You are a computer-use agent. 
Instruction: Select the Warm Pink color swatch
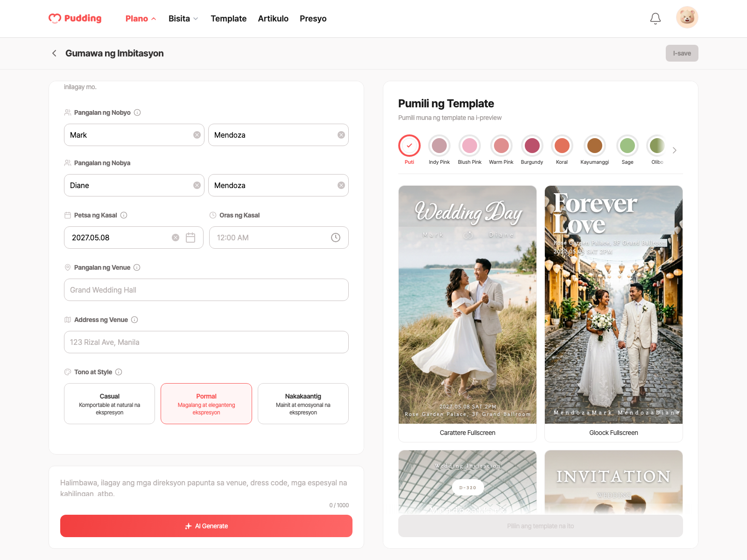tap(501, 146)
